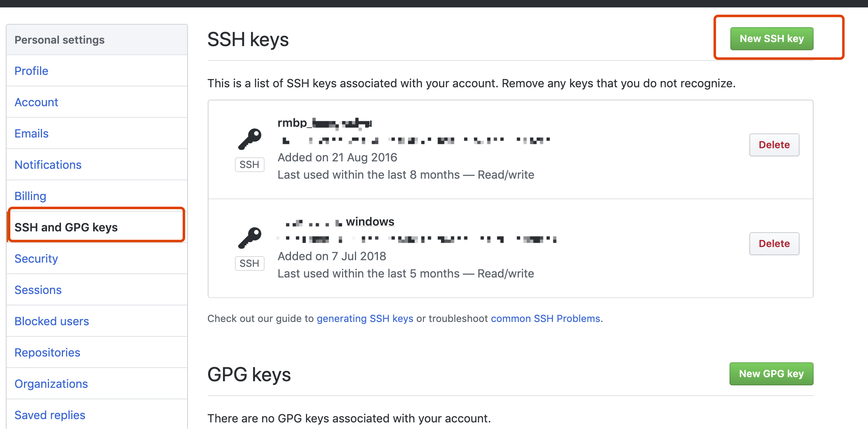Open common SSH Problems link
Screen dimensions: 868x429
click(545, 319)
